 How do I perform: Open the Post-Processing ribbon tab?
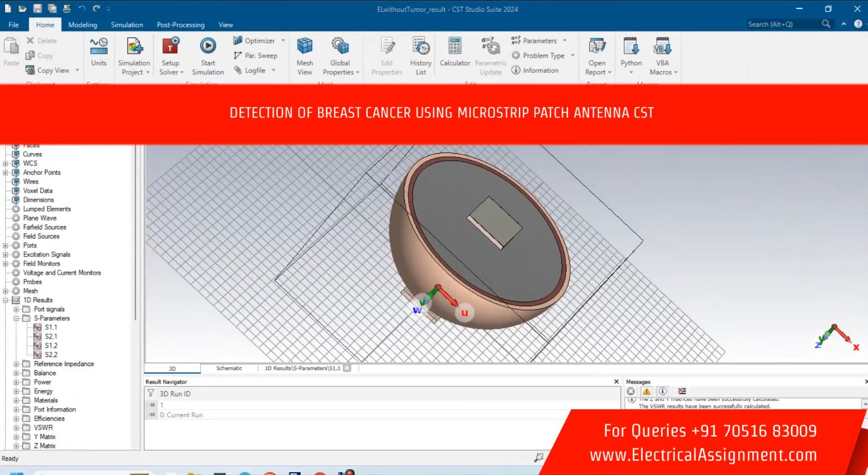(181, 25)
